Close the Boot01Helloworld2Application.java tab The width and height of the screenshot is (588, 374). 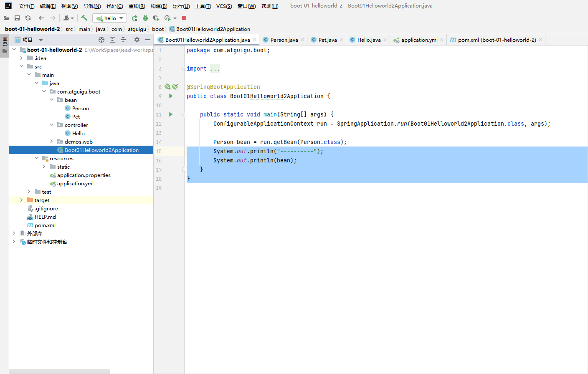[x=254, y=40]
